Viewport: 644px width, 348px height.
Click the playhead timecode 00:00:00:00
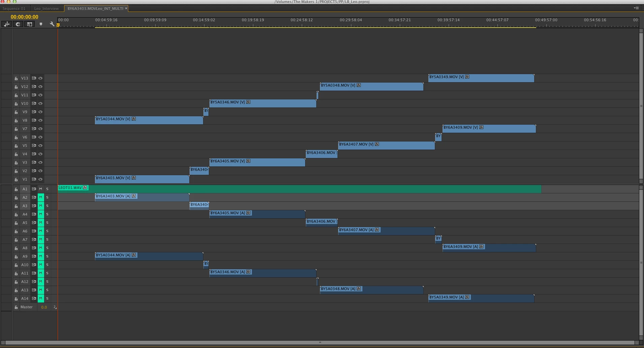[25, 17]
